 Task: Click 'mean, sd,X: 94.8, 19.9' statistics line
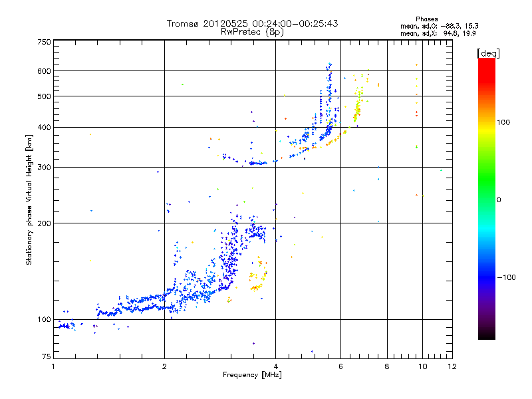(x=438, y=33)
